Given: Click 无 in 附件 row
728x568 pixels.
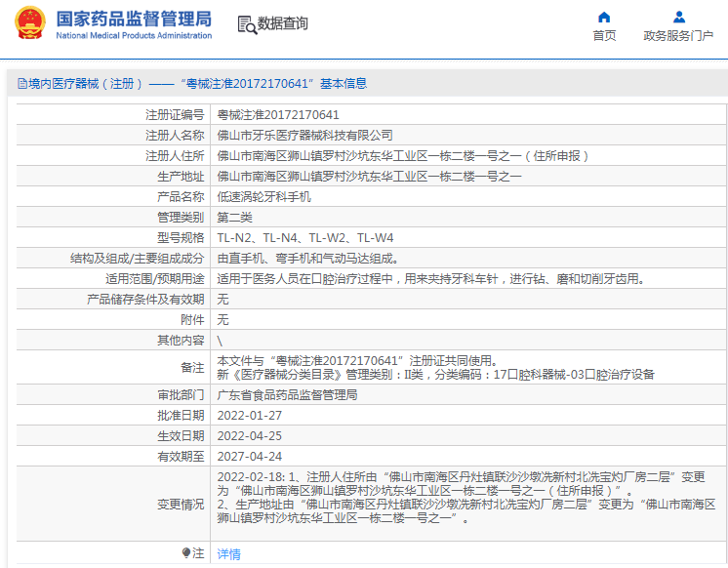Looking at the screenshot, I should [x=222, y=319].
